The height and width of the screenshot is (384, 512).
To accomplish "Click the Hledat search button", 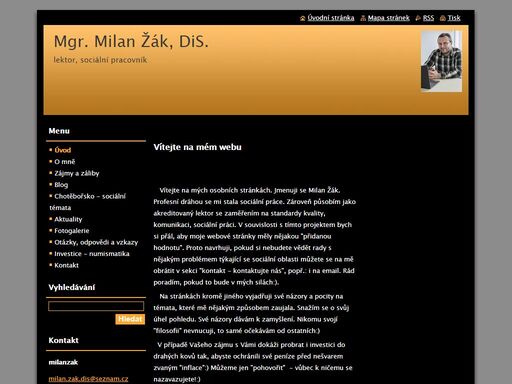I will coord(130,319).
